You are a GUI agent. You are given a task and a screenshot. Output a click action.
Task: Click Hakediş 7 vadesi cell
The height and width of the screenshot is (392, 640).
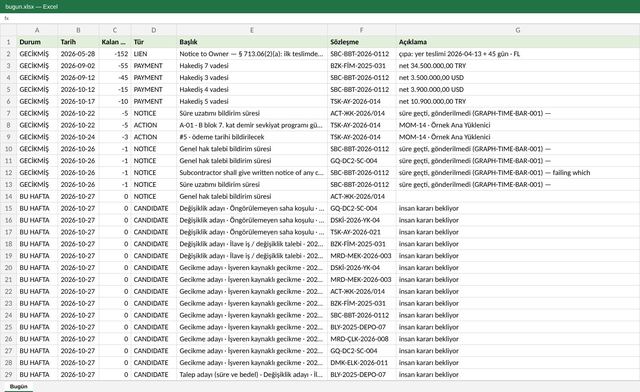[252, 66]
